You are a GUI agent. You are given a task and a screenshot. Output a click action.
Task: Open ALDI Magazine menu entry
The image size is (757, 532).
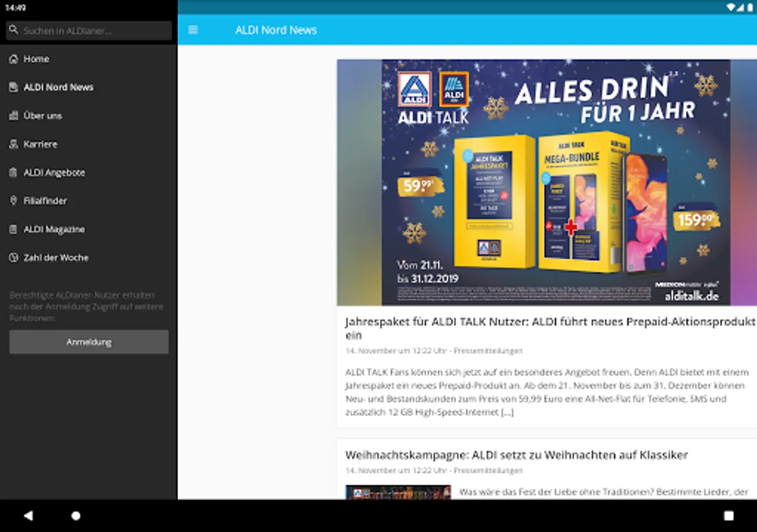pos(89,229)
